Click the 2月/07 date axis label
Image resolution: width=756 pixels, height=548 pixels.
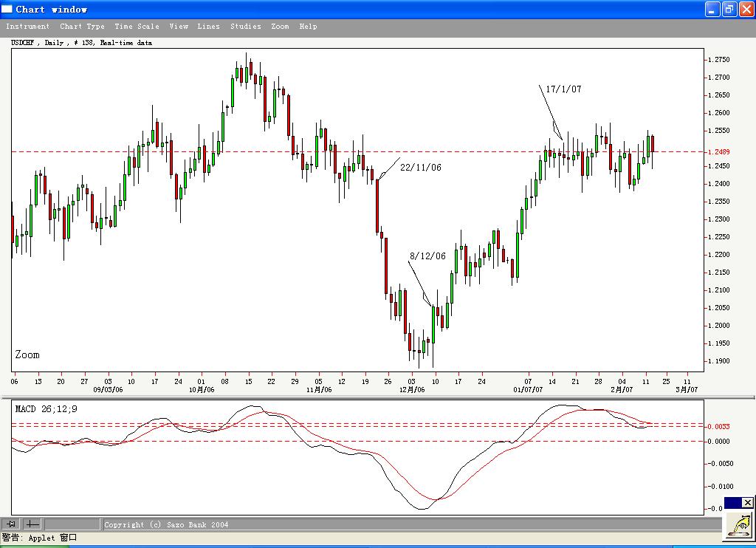[x=622, y=389]
